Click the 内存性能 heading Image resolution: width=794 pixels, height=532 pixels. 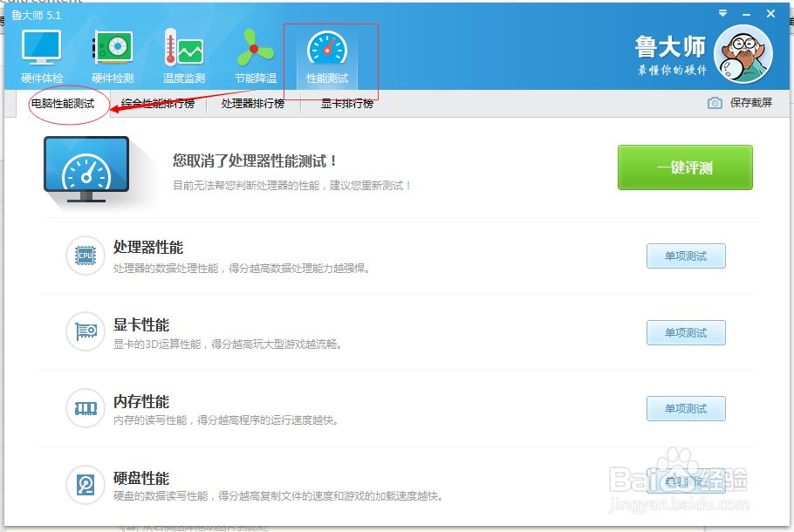pos(141,402)
